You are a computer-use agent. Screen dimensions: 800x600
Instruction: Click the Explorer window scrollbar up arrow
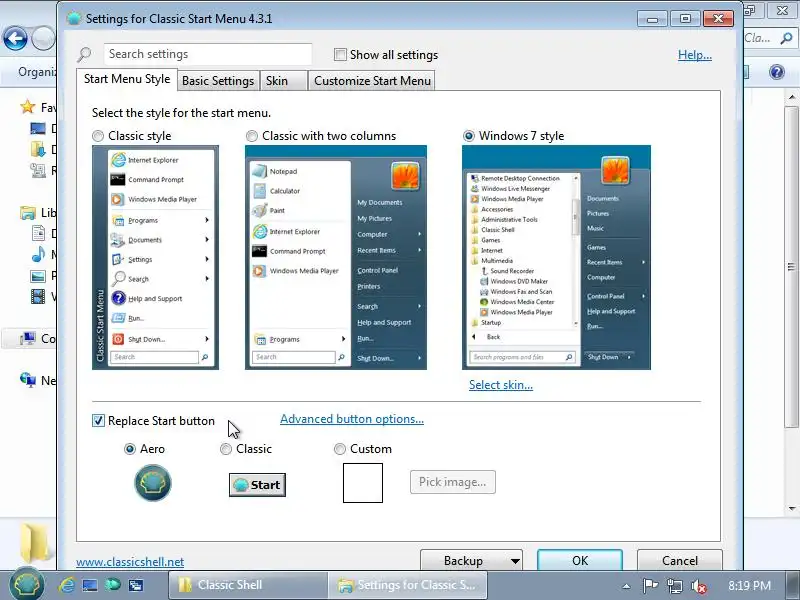pos(791,96)
